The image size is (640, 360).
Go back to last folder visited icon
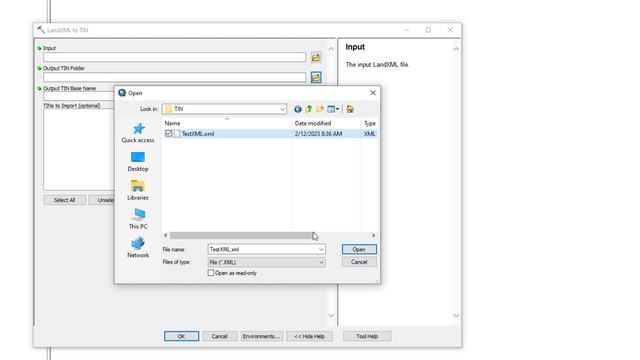pyautogui.click(x=298, y=109)
